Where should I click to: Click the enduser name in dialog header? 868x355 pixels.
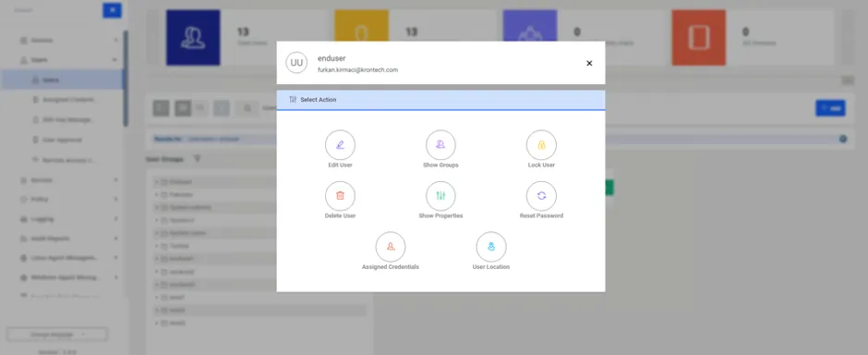coord(332,58)
